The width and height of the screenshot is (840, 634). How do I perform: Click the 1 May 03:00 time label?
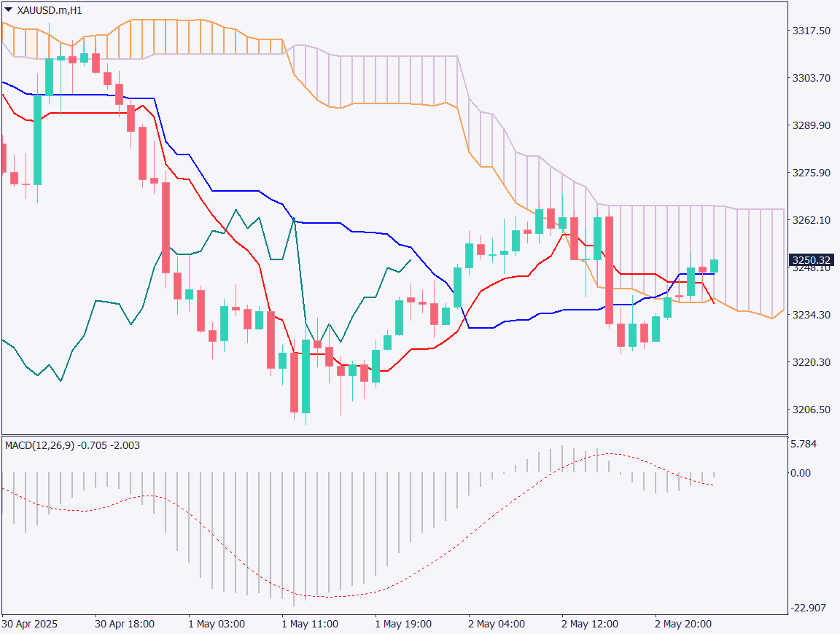point(217,625)
